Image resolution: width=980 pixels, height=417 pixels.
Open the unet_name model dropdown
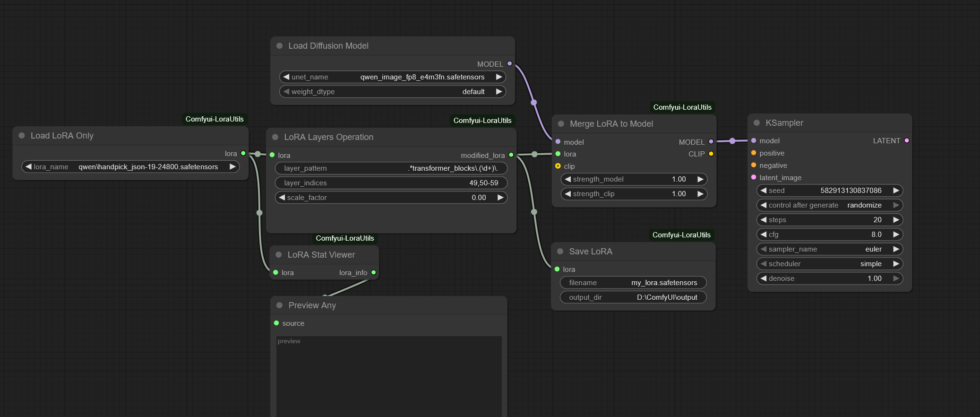point(392,77)
